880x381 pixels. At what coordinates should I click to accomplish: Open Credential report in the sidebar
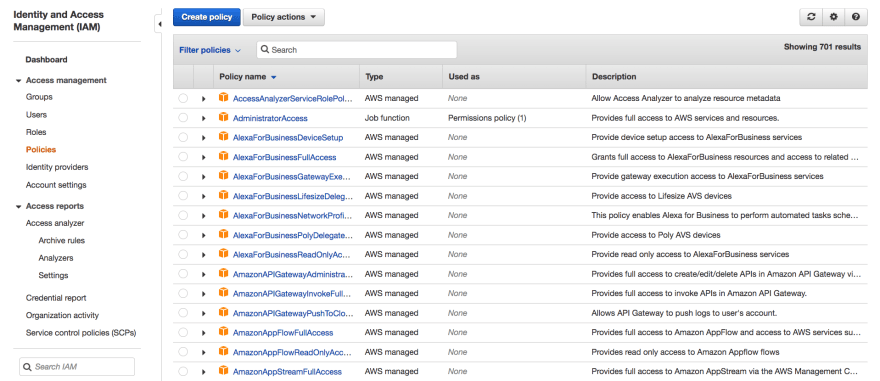click(x=56, y=298)
